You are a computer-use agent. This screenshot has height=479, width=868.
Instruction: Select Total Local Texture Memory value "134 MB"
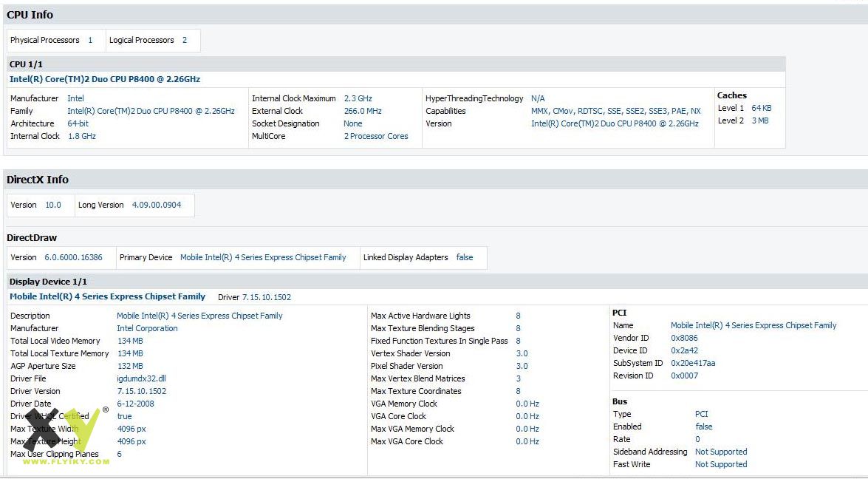click(x=130, y=354)
